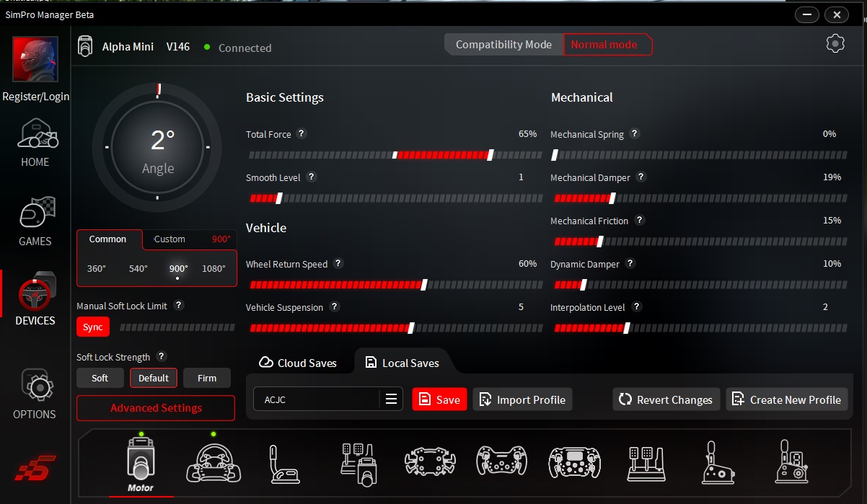This screenshot has width=867, height=504.
Task: Click Create New Profile
Action: tap(787, 399)
